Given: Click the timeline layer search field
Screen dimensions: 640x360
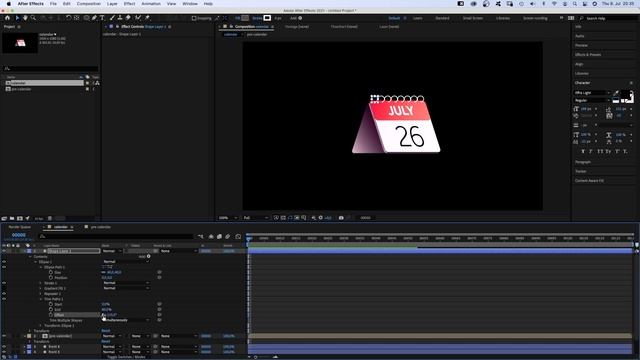Looking at the screenshot, I should pos(116,236).
